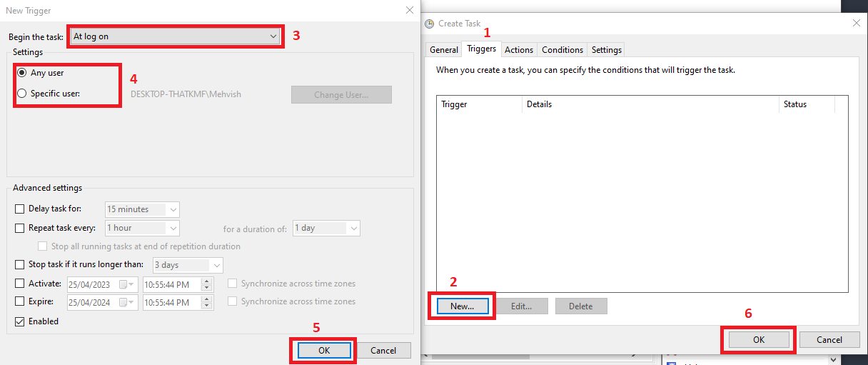Enable the Activate date checkbox
The image size is (868, 365).
click(x=20, y=284)
